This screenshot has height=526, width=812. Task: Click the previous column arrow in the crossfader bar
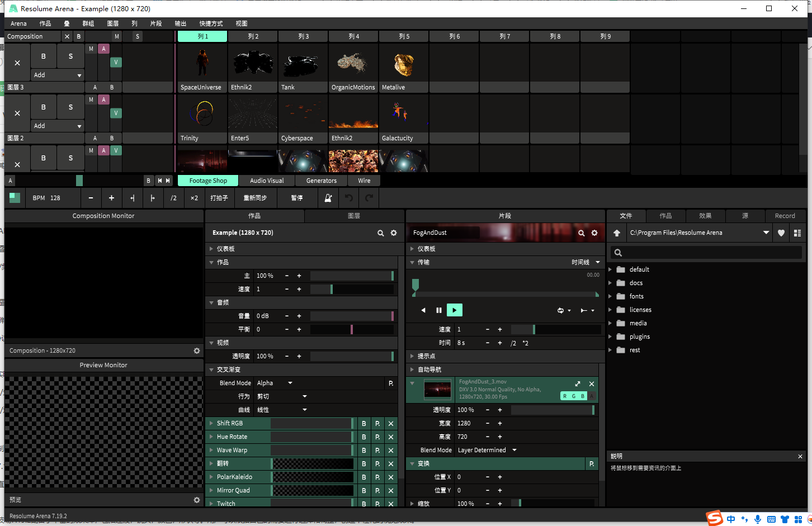pos(160,181)
